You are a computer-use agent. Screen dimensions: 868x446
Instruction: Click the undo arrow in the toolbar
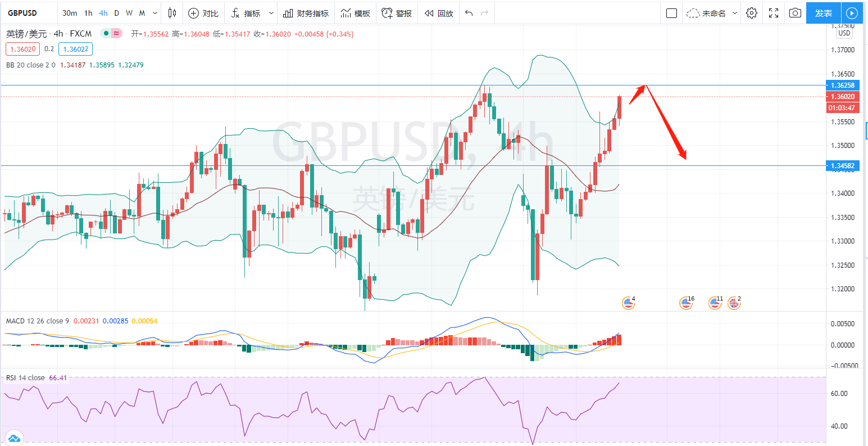pos(469,13)
